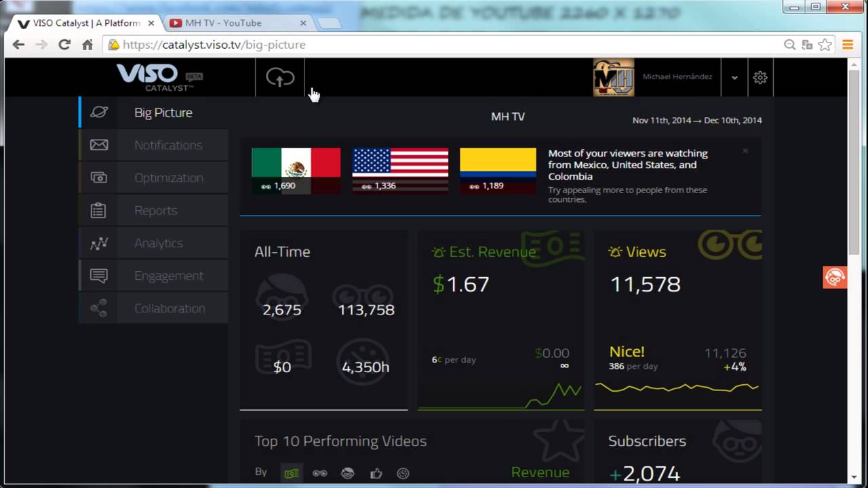Open a new browser tab
Screen dimensions: 868x488
tap(330, 23)
